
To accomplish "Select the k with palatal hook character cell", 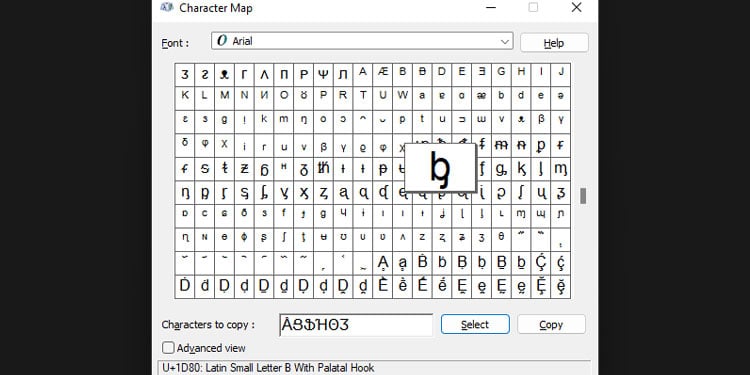I will (x=521, y=169).
